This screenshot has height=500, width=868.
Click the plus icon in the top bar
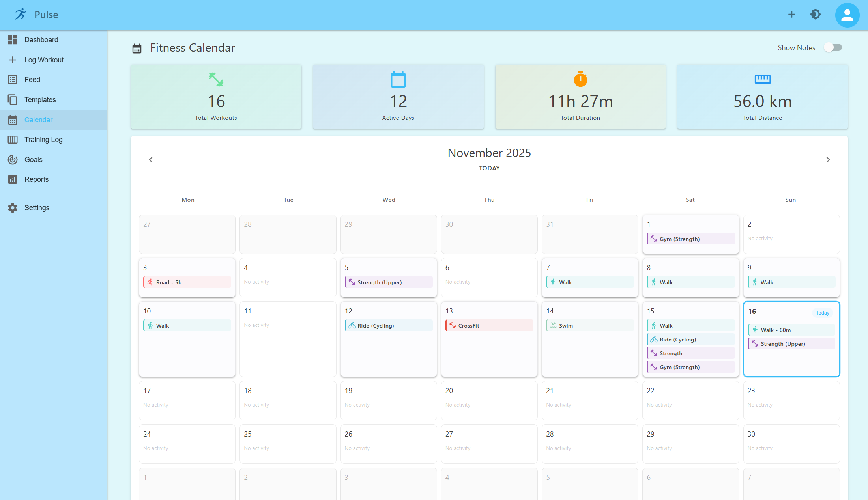tap(792, 14)
